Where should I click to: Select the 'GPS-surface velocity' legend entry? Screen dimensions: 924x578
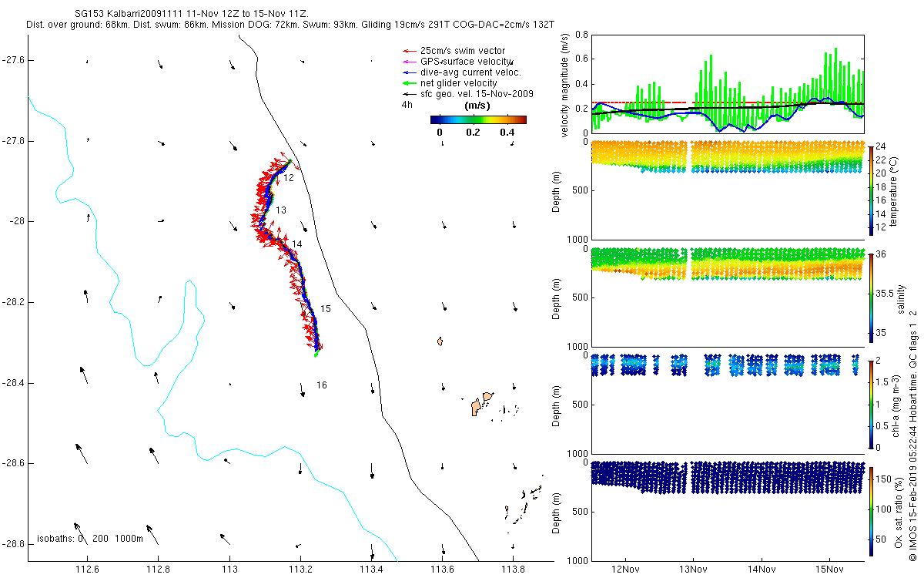click(x=467, y=62)
